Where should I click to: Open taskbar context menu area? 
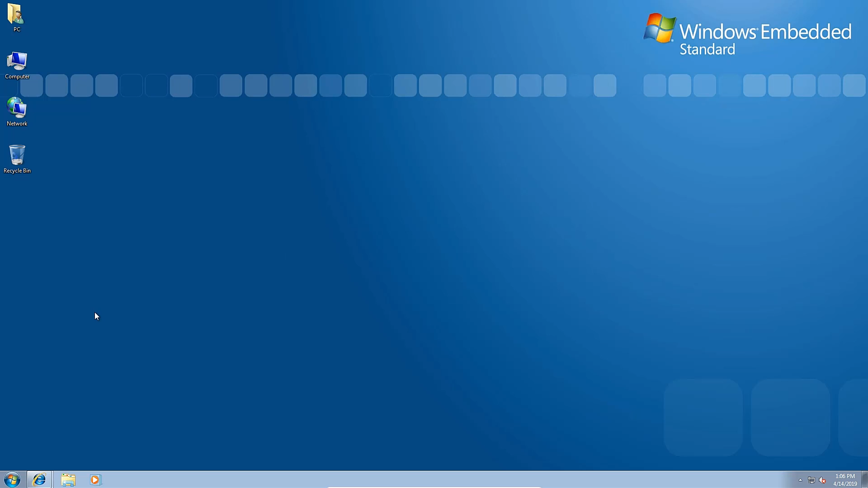point(434,480)
